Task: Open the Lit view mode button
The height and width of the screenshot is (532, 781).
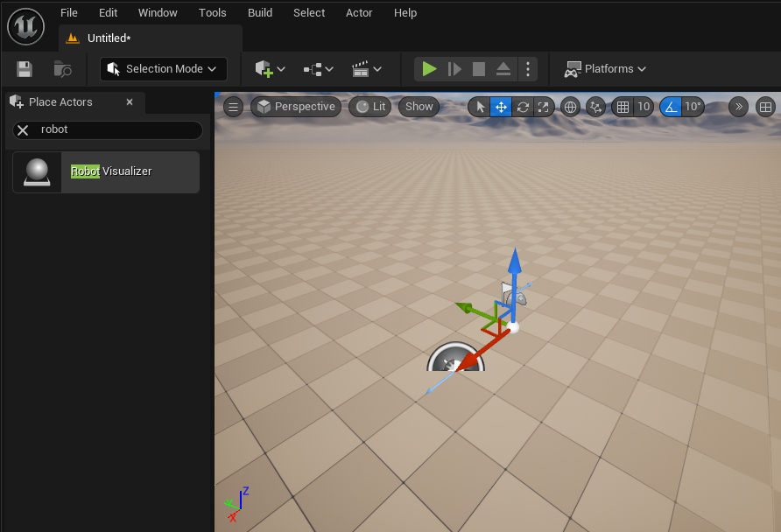Action: [370, 107]
